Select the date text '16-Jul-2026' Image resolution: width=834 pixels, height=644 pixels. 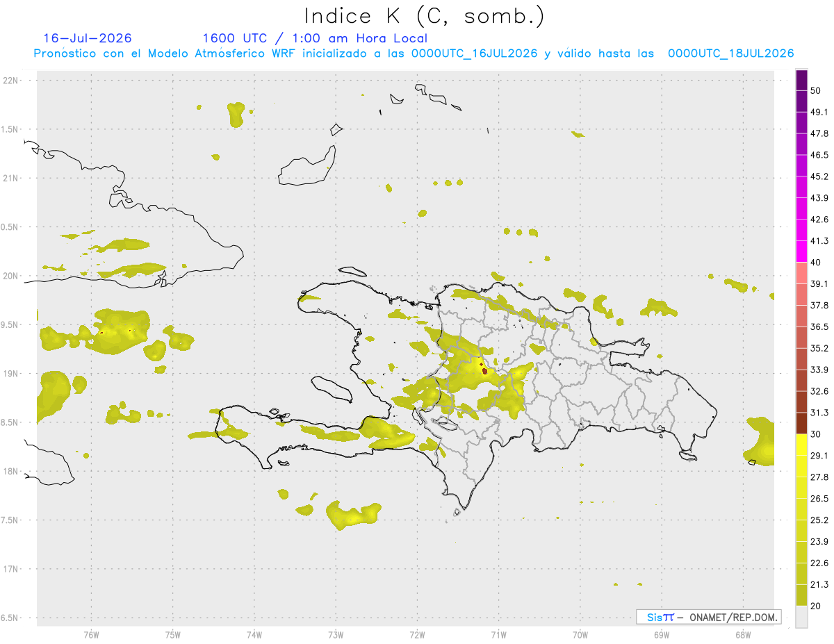click(88, 38)
